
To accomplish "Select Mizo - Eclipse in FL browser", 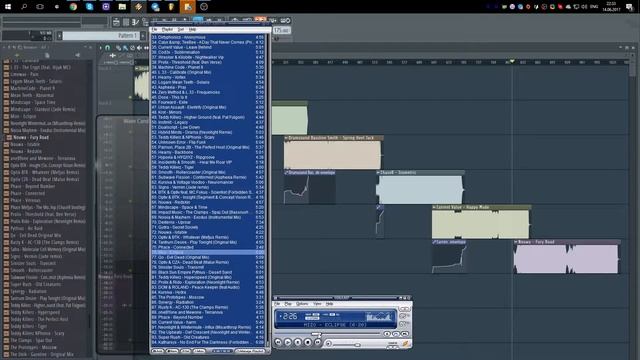I will click(23, 116).
